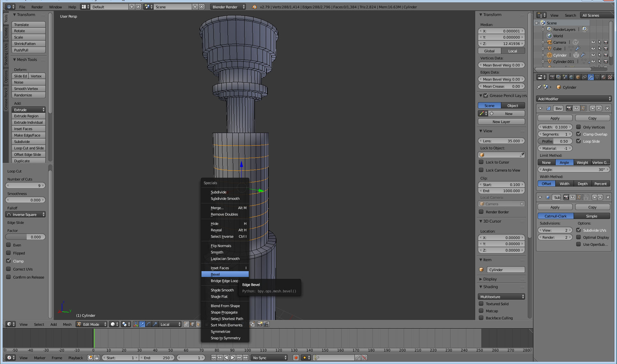Open the Modifiers properties tab wrench icon

[591, 77]
